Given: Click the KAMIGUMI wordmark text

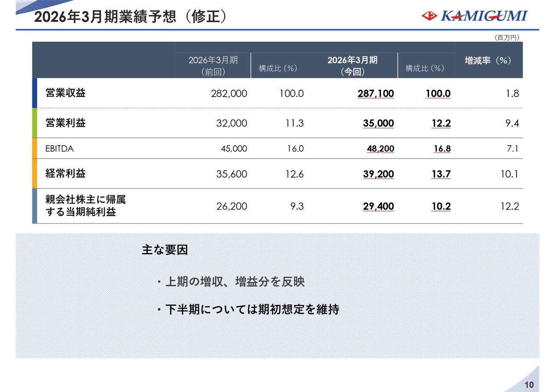Looking at the screenshot, I should pos(484,16).
